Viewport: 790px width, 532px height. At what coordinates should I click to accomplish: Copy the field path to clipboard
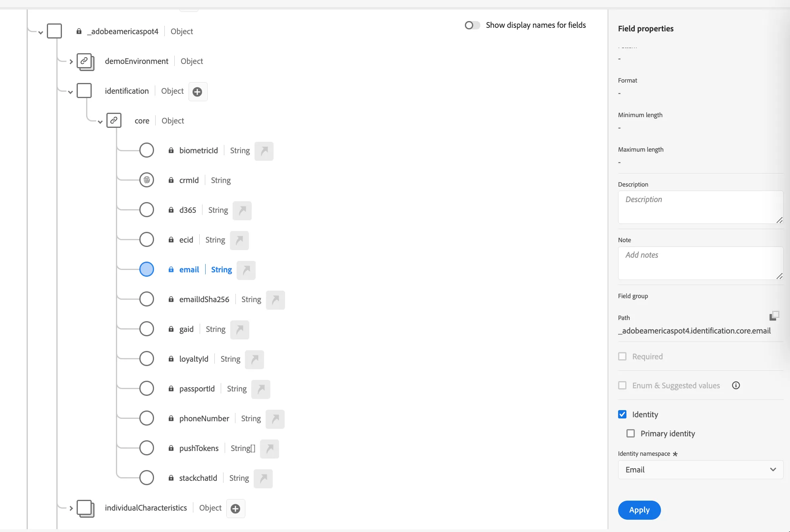coord(774,316)
